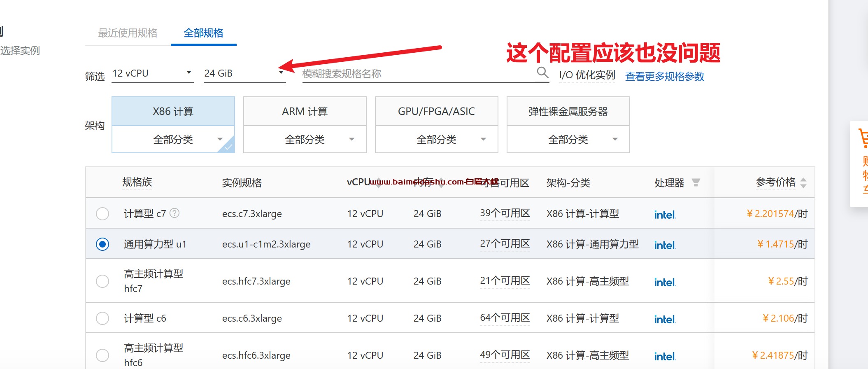The width and height of the screenshot is (868, 369).
Task: Expand 全部分类 dropdown under GPU/FPGA/ASIC
Action: tap(437, 140)
